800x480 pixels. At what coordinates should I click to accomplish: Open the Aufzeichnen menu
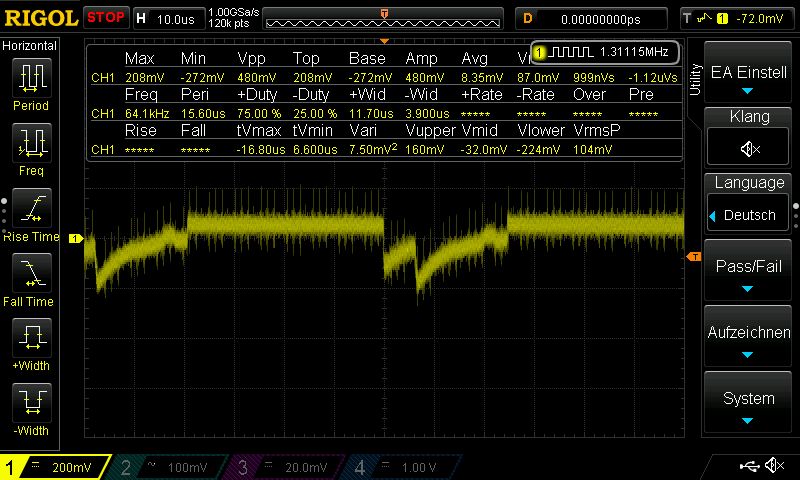(x=748, y=340)
